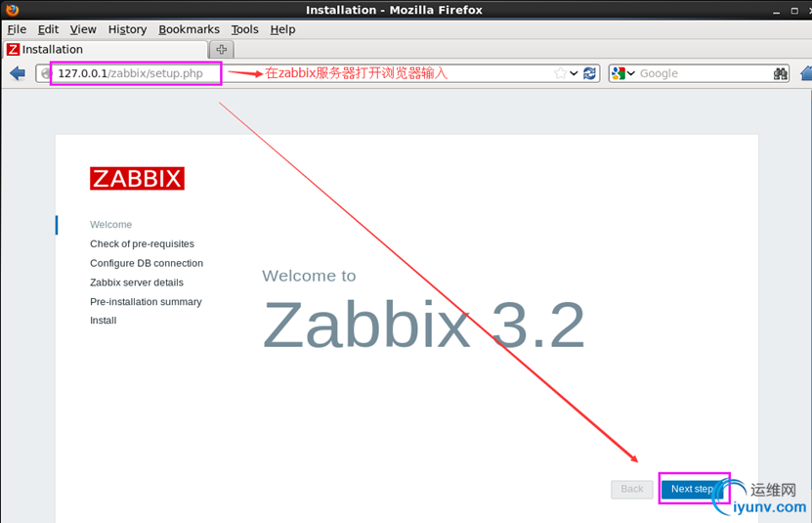Click the Welcome to heading text
Image resolution: width=812 pixels, height=523 pixels.
point(309,276)
